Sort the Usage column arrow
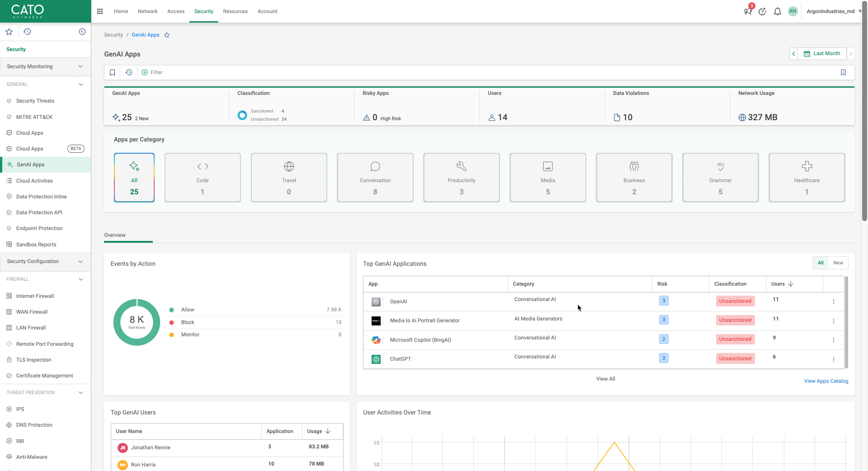Viewport: 868px width, 471px height. point(328,431)
